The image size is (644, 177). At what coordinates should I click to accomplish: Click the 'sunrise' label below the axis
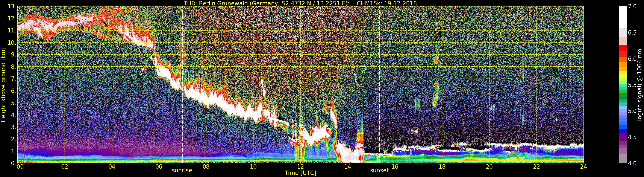(x=182, y=171)
